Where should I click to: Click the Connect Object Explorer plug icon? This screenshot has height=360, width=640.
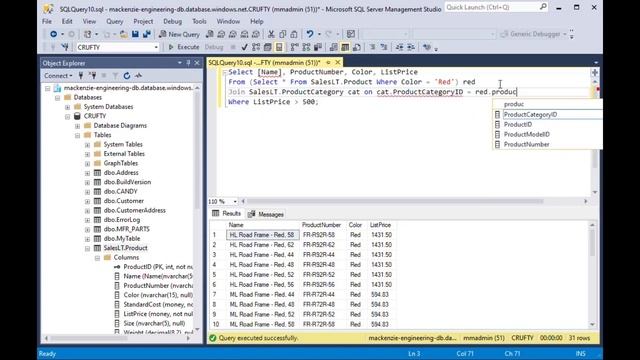[x=81, y=76]
